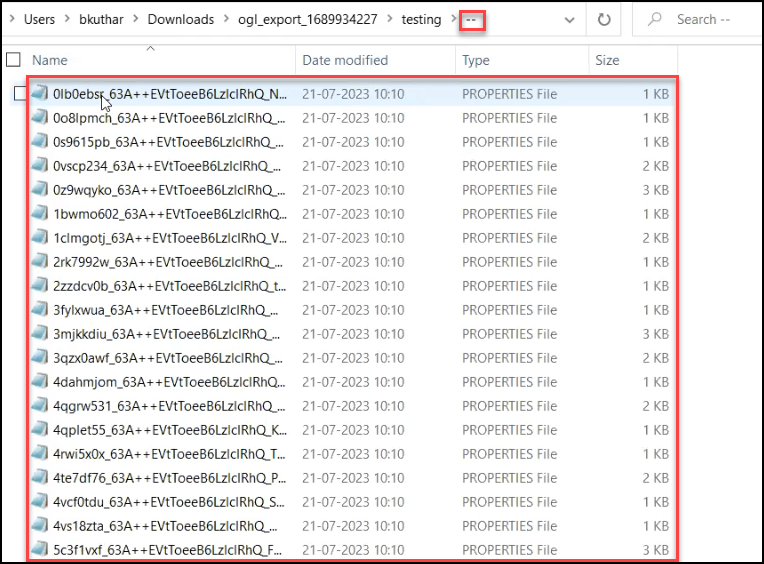The height and width of the screenshot is (564, 764).
Task: Select file name 4qgrw531_63A++EVtToeeB6LzlclRhQ_...
Action: click(x=170, y=406)
